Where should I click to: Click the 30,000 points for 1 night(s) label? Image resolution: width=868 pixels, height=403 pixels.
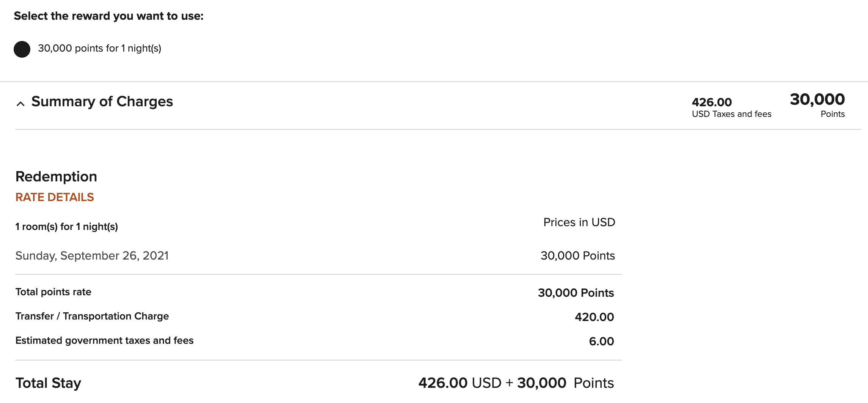click(99, 49)
